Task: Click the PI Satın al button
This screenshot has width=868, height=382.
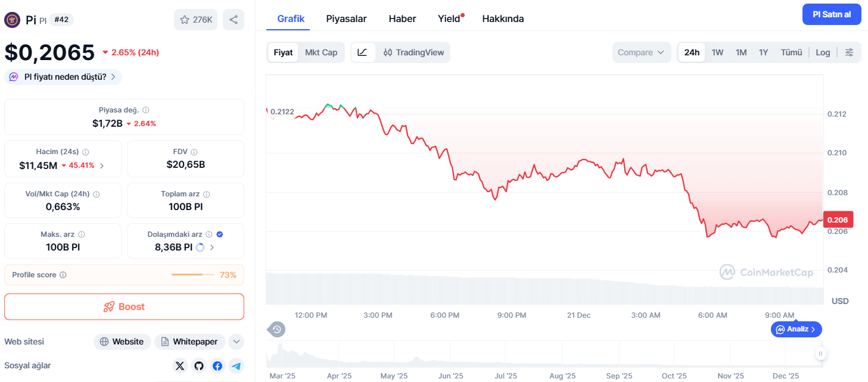Action: pos(832,14)
